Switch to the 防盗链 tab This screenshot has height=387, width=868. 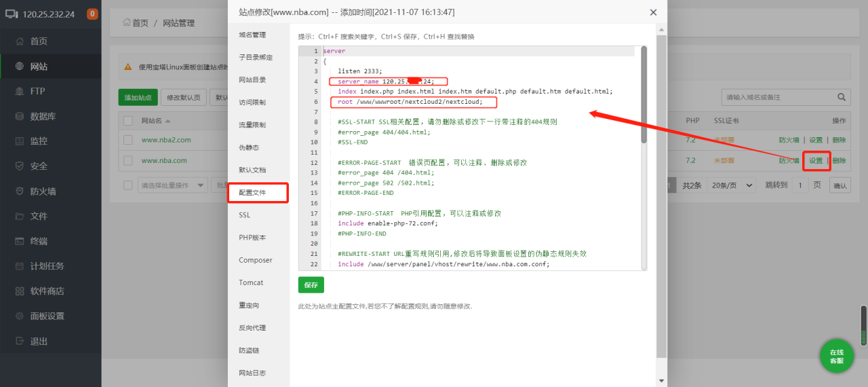249,350
